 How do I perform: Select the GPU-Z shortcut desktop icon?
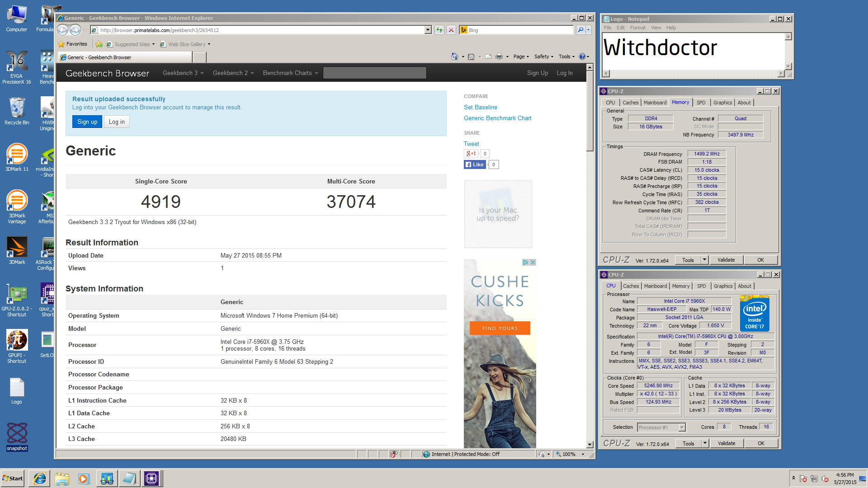point(17,300)
